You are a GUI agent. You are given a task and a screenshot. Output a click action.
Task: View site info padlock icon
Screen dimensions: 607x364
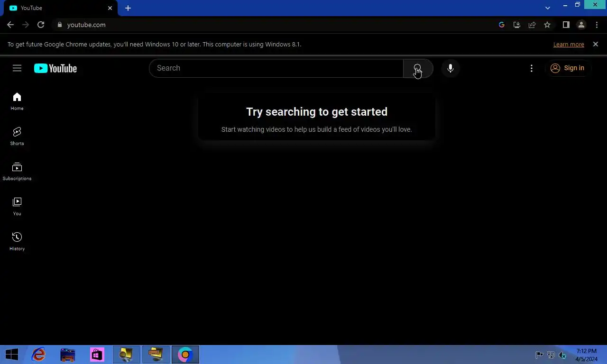(x=59, y=25)
